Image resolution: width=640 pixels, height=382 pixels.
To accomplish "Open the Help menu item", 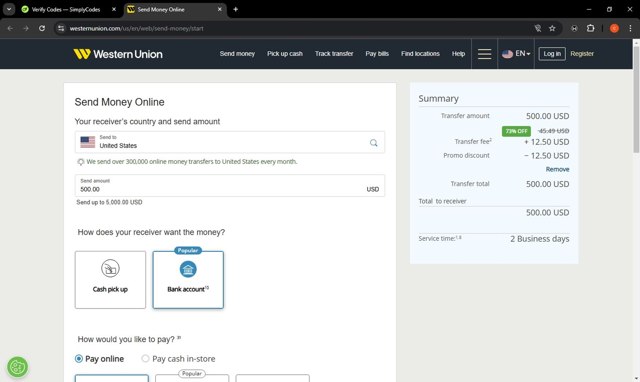I will [x=458, y=53].
